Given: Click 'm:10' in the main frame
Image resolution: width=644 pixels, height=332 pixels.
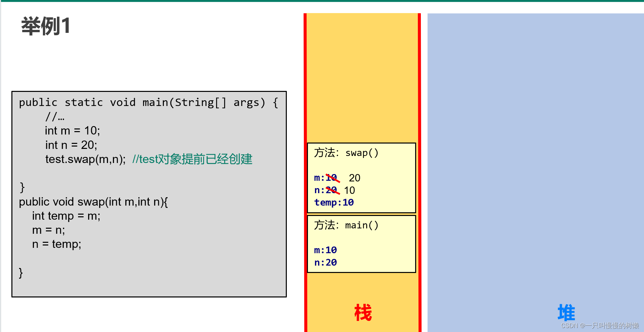Looking at the screenshot, I should [325, 250].
